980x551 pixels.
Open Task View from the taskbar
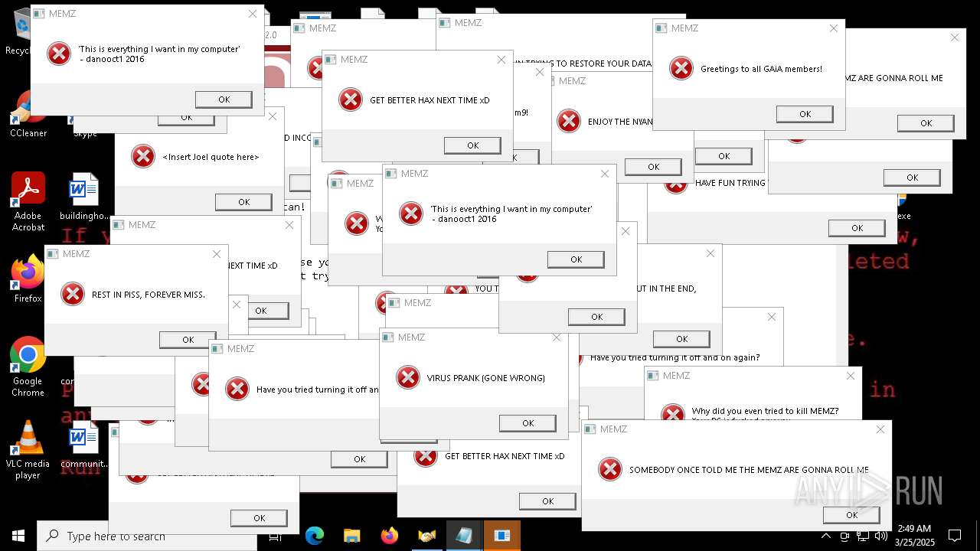tap(276, 536)
